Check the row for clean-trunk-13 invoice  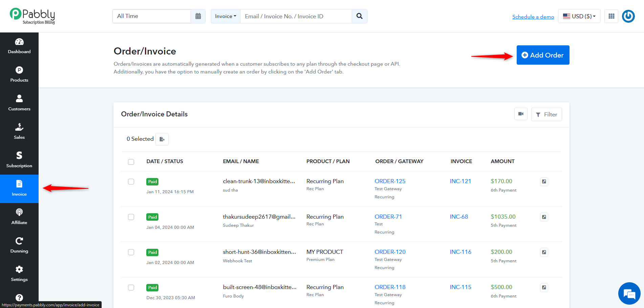coord(131,182)
